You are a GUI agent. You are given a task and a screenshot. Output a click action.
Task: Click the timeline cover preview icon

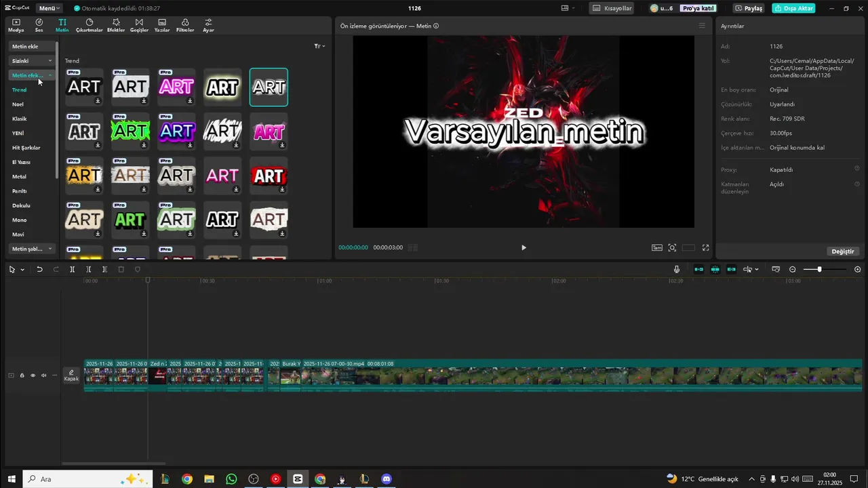tap(776, 269)
